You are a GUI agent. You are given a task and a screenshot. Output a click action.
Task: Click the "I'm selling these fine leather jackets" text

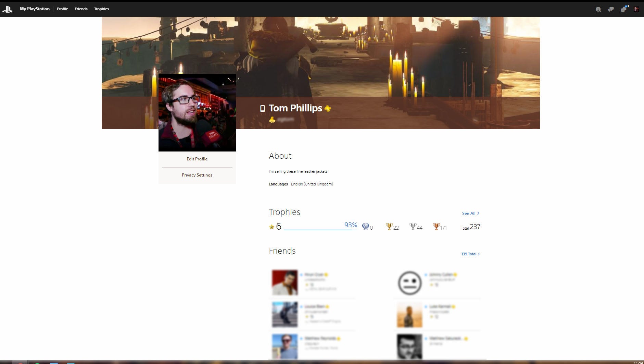click(298, 171)
